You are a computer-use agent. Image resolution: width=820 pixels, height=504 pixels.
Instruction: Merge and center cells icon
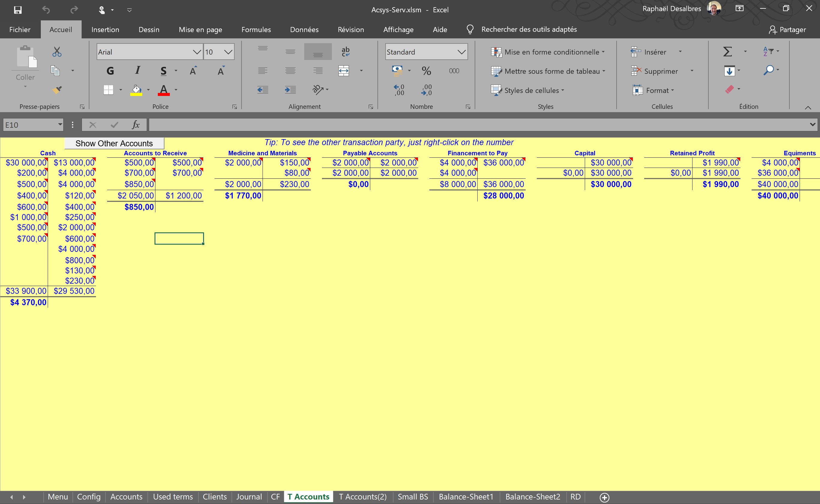coord(344,71)
